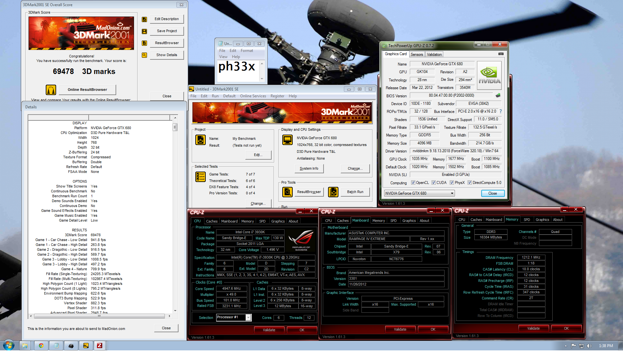Click the Bus Interface question mark
The height and width of the screenshot is (364, 623).
pyautogui.click(x=501, y=111)
